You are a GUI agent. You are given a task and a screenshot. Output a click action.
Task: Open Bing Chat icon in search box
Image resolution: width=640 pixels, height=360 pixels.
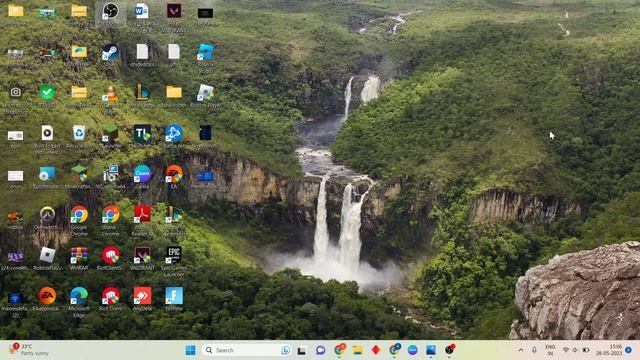[x=286, y=350]
